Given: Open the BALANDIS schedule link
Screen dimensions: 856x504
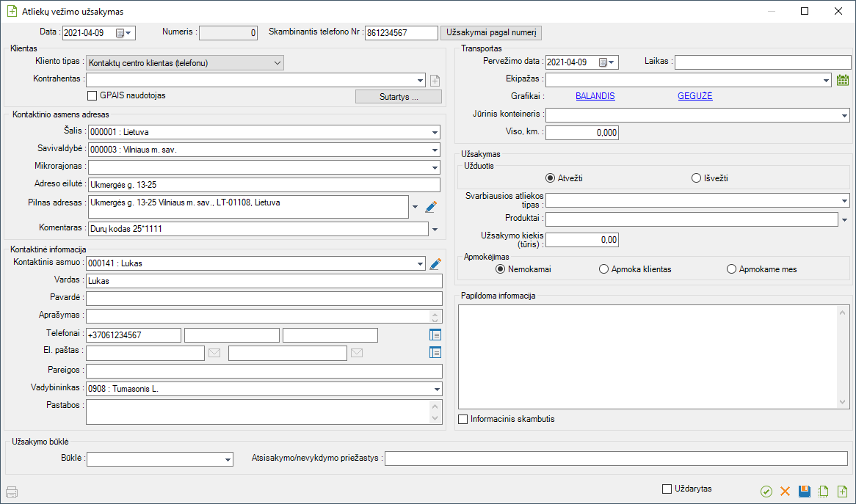Looking at the screenshot, I should (x=595, y=96).
